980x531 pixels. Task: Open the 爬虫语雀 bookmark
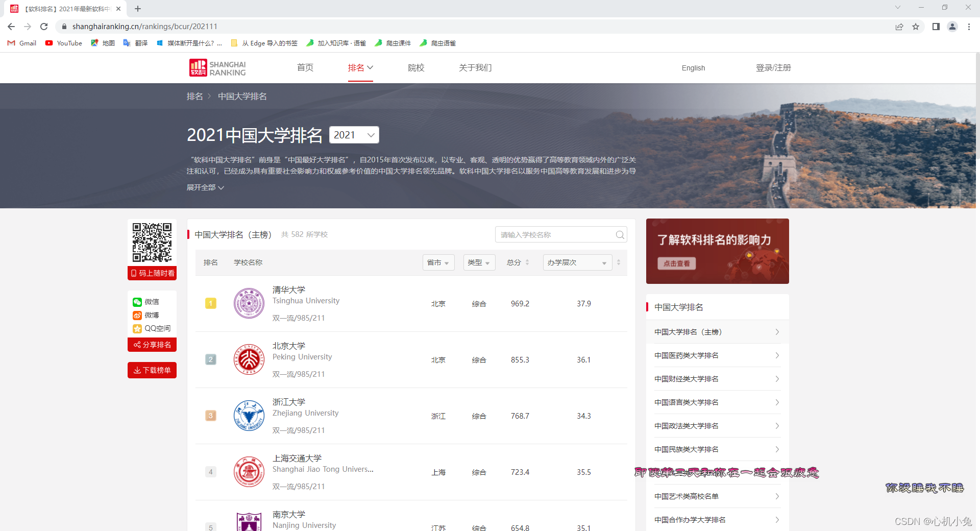coord(438,43)
